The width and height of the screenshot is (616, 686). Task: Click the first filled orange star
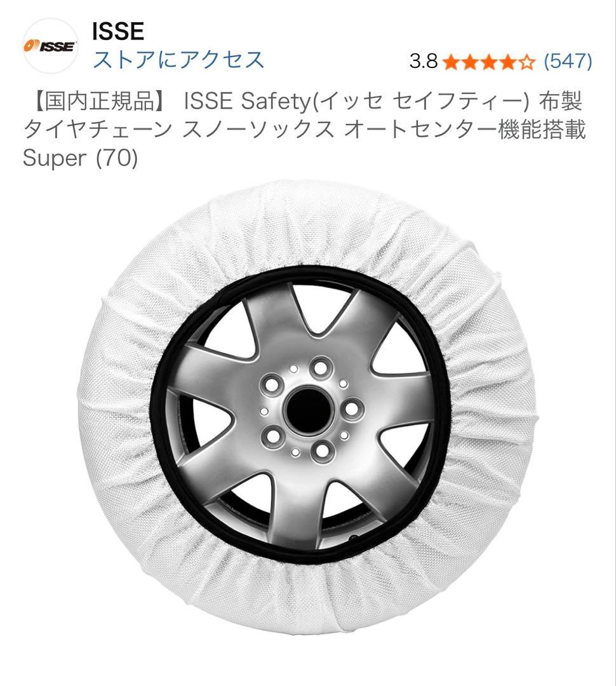pyautogui.click(x=451, y=62)
